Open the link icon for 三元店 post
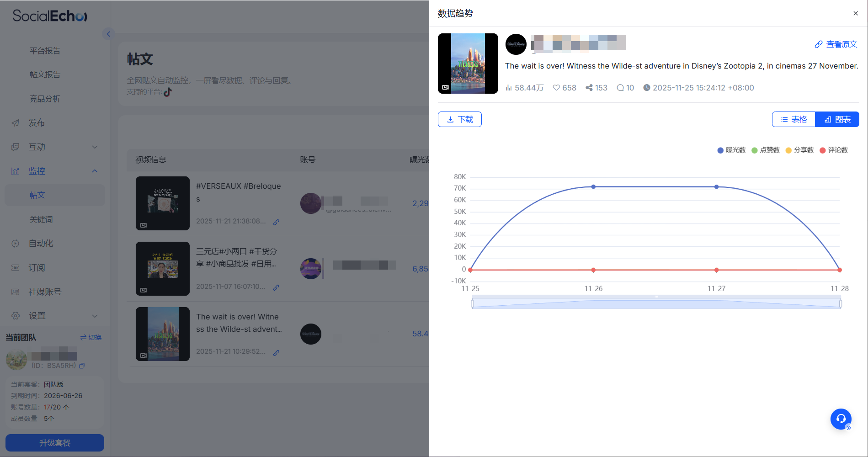Image resolution: width=868 pixels, height=457 pixels. pos(276,287)
